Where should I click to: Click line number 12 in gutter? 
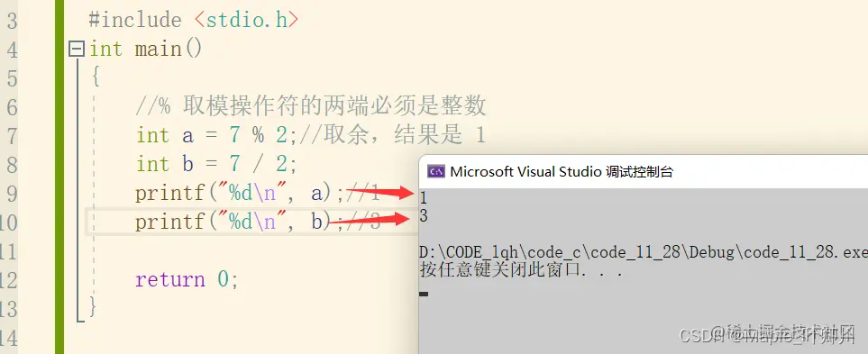(x=9, y=280)
